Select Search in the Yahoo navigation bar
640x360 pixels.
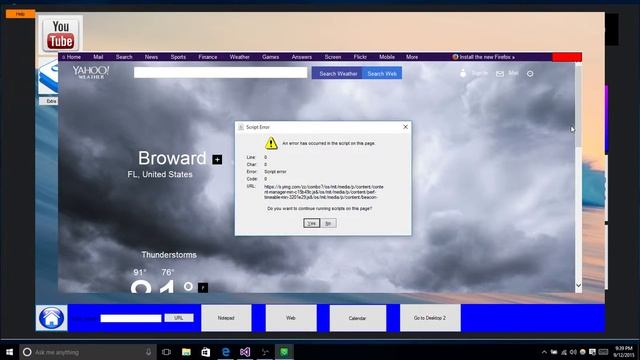[124, 57]
